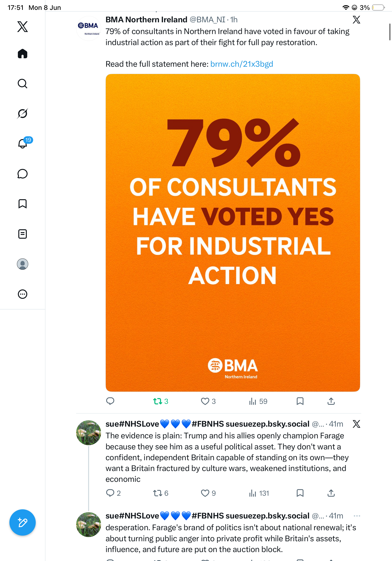392x561 pixels.
Task: Open the profile avatar in sidebar
Action: (x=23, y=264)
